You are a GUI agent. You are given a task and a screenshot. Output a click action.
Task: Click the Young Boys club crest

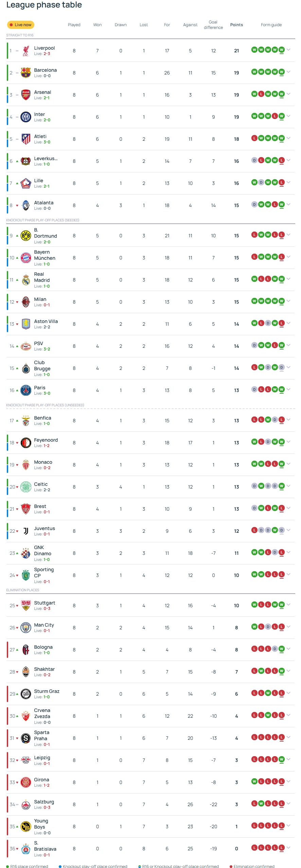[26, 827]
